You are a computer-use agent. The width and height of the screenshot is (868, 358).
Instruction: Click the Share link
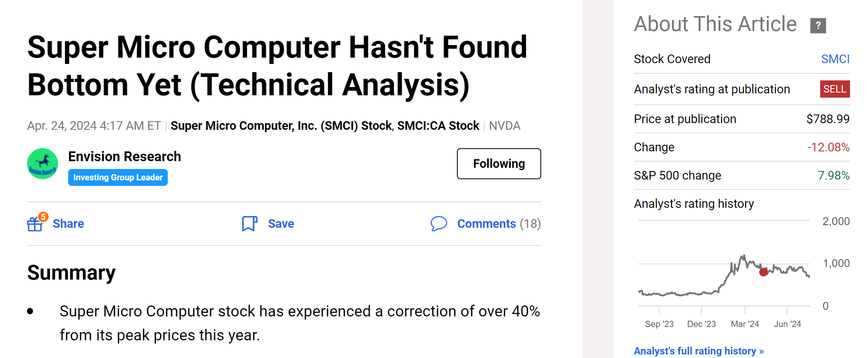point(68,224)
